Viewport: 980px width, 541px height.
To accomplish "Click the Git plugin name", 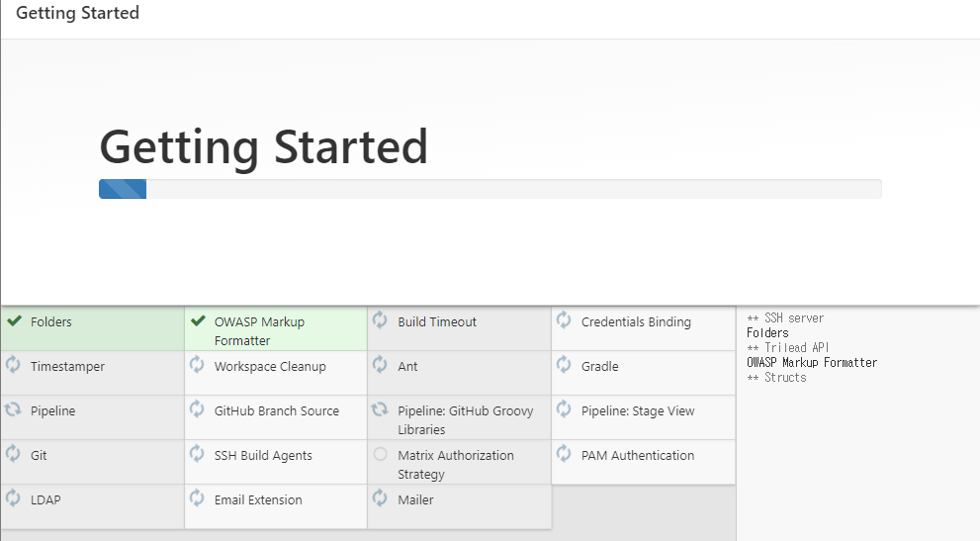I will (39, 456).
